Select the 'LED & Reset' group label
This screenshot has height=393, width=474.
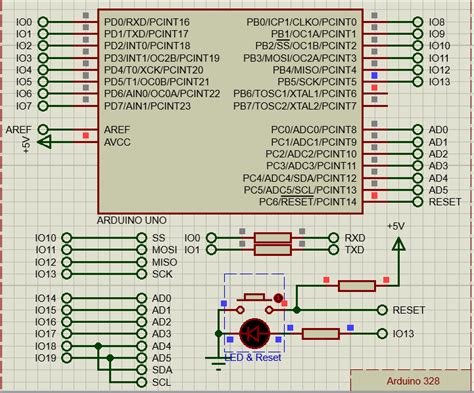click(253, 358)
